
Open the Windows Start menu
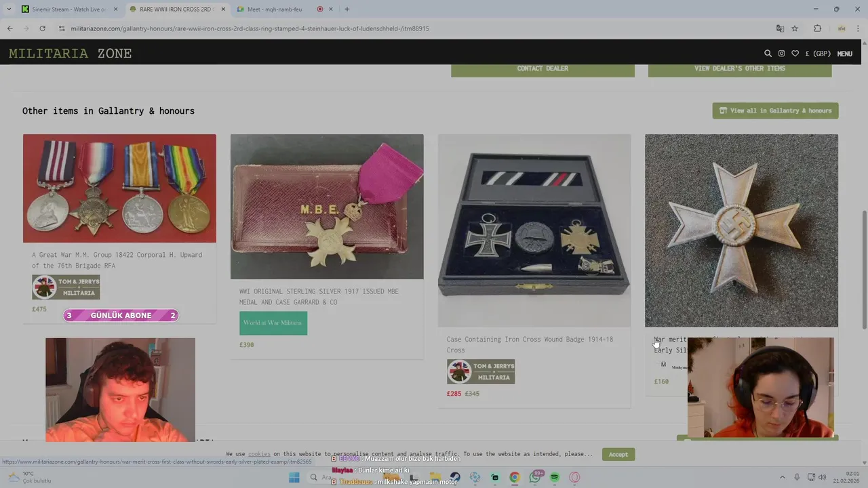point(294,478)
